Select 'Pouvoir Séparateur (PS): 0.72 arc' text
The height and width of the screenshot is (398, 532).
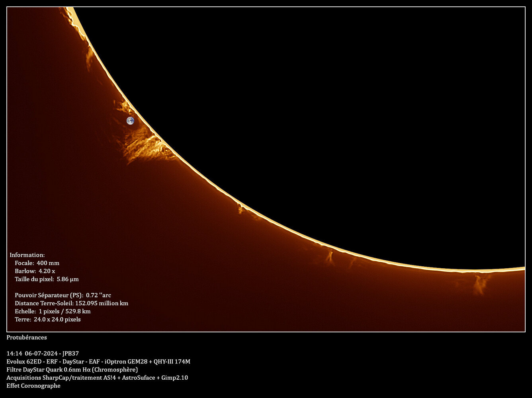(63, 295)
